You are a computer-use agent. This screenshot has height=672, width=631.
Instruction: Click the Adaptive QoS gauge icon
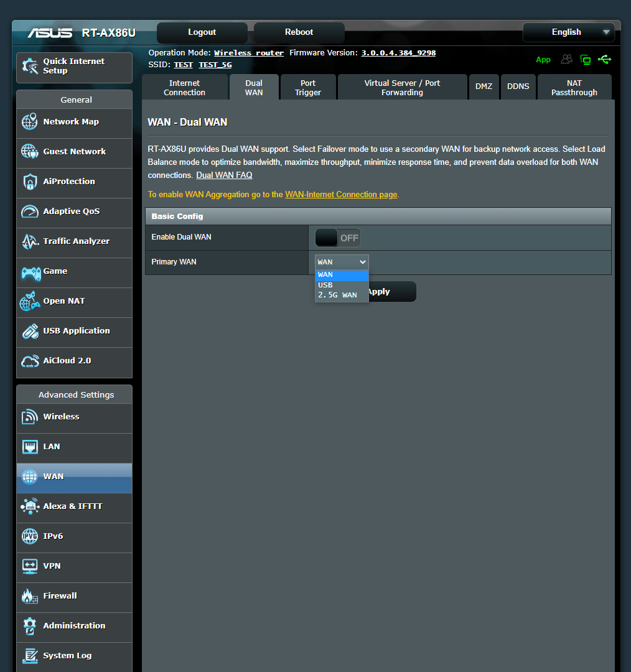pyautogui.click(x=30, y=212)
